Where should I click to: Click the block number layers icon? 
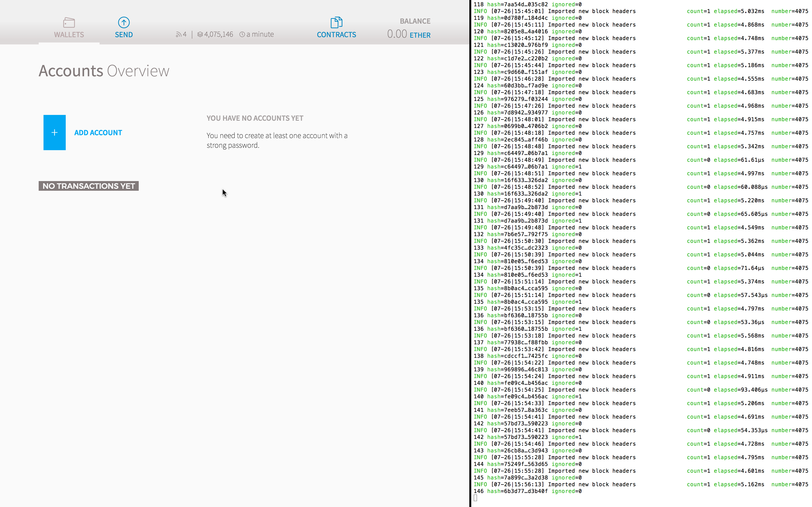pyautogui.click(x=200, y=35)
